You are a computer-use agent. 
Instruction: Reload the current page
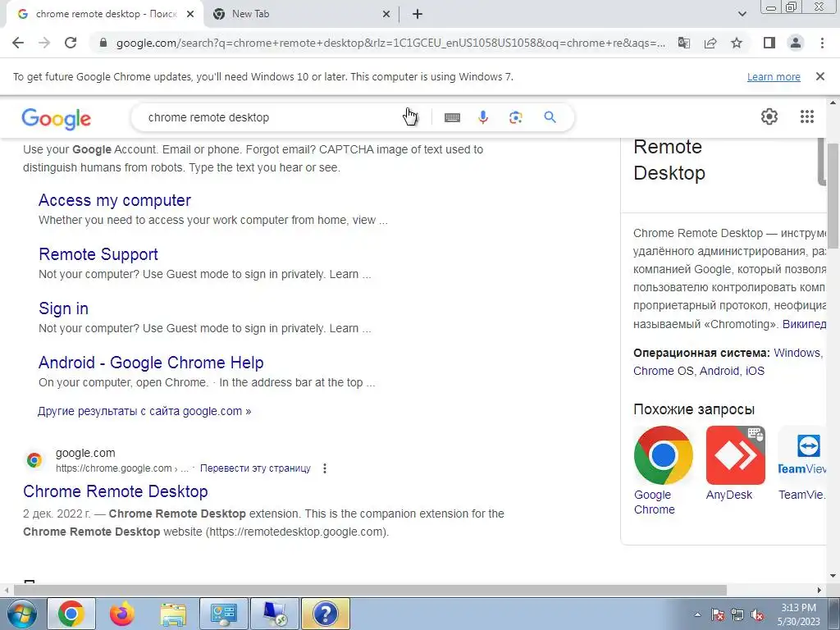(x=71, y=43)
